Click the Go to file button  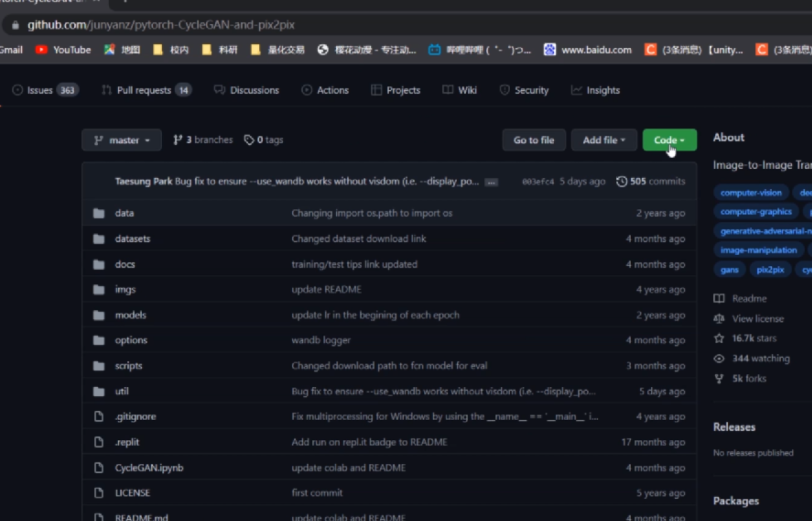click(534, 140)
